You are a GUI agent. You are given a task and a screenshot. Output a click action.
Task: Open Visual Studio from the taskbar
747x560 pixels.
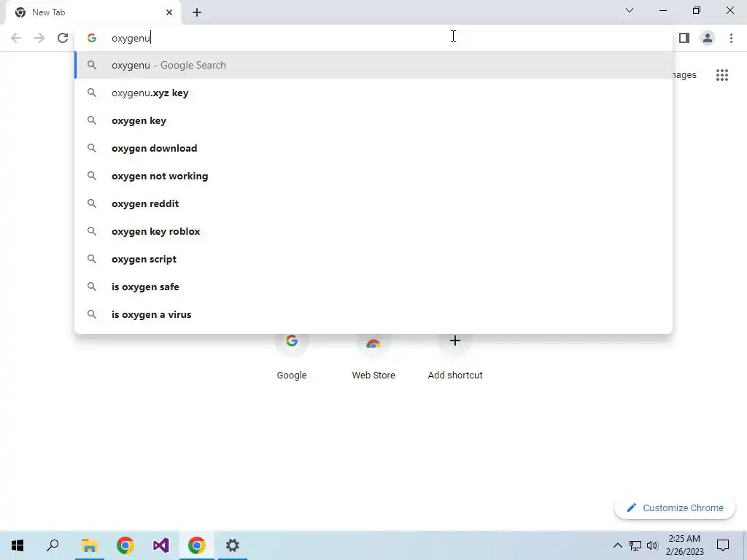click(x=161, y=545)
